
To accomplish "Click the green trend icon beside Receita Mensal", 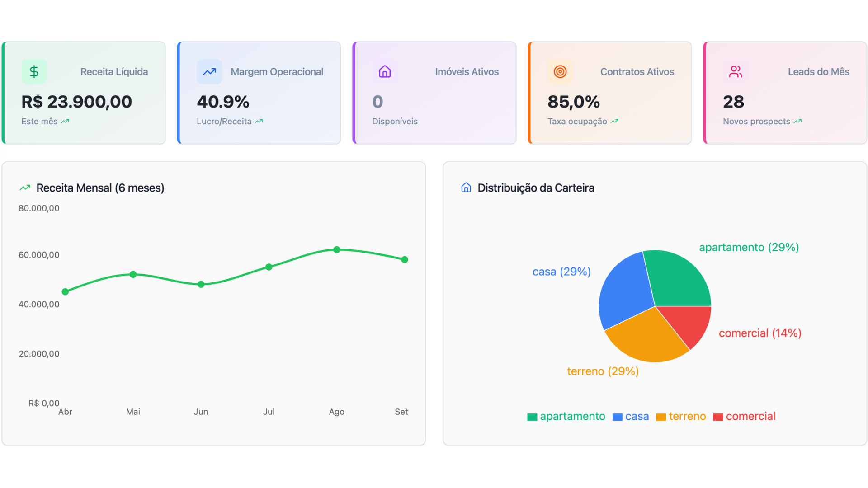I will pos(25,188).
